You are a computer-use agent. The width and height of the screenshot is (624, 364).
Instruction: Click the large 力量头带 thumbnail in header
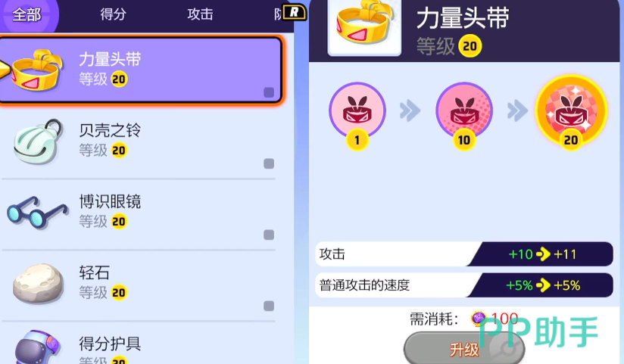tap(363, 26)
